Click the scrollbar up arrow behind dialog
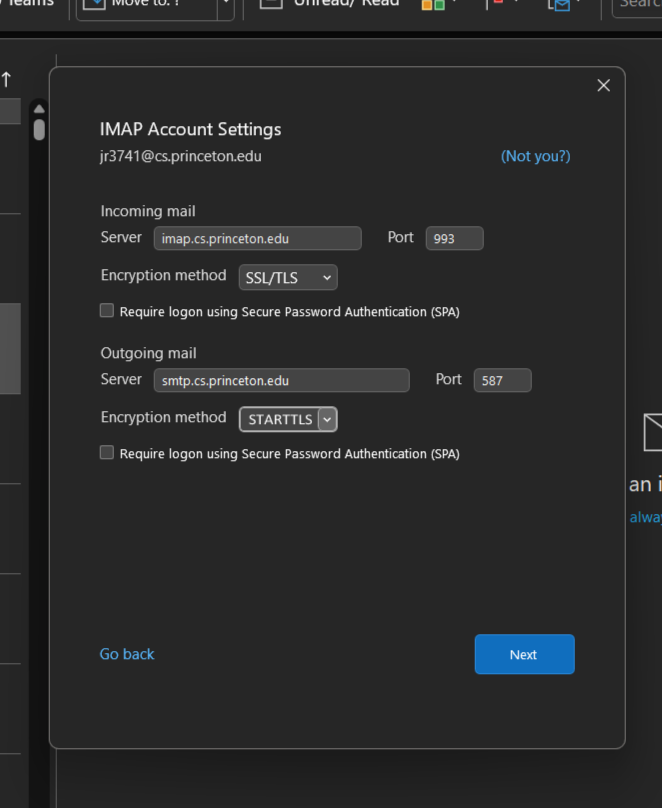Image resolution: width=662 pixels, height=808 pixels. 39,109
